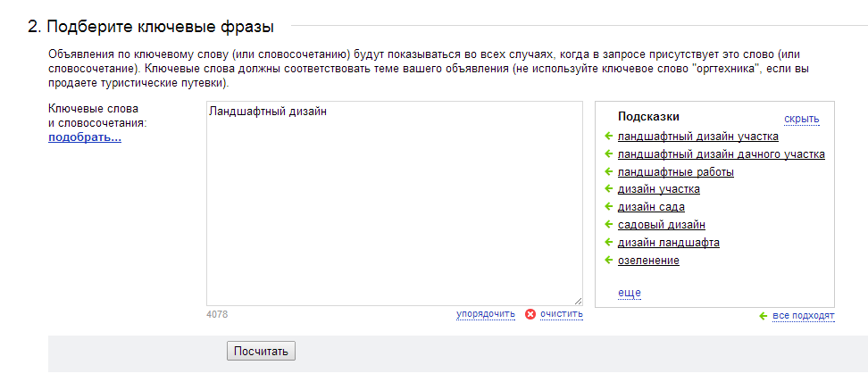Click green arrow next to дизайн сада
Screen dimensions: 868x390
[608, 207]
